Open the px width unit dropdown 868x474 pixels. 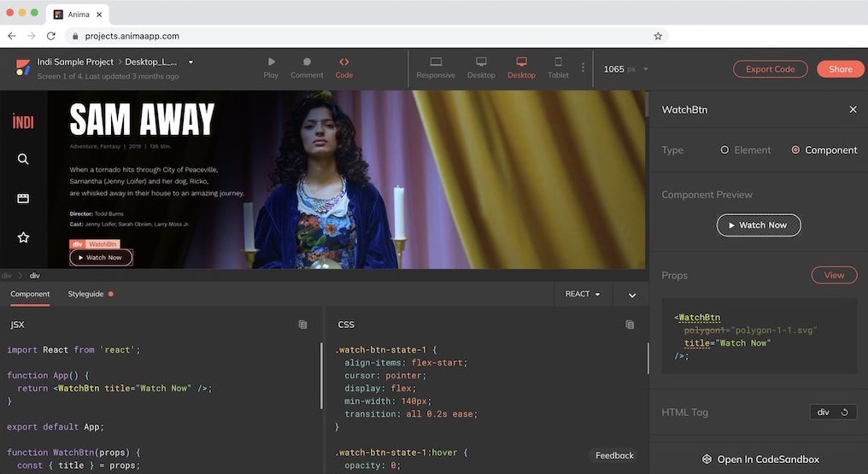coord(645,69)
